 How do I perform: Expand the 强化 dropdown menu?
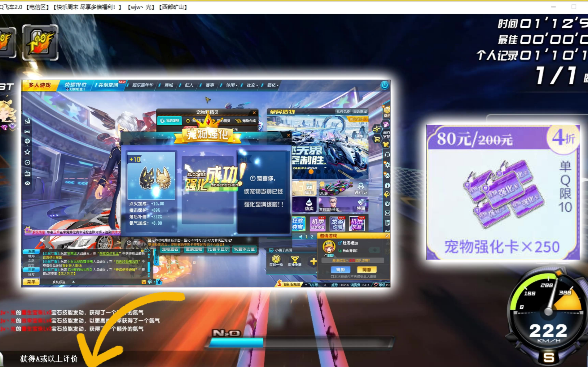point(273,85)
